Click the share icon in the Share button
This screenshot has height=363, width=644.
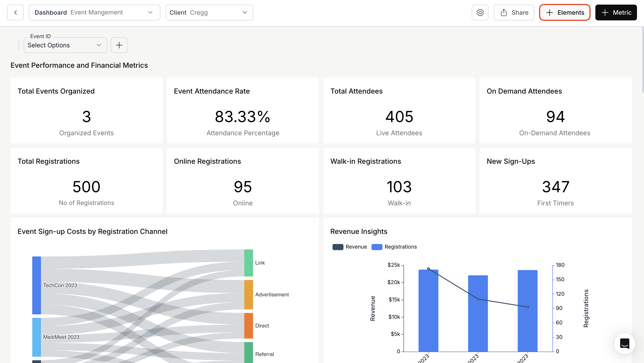coord(504,12)
